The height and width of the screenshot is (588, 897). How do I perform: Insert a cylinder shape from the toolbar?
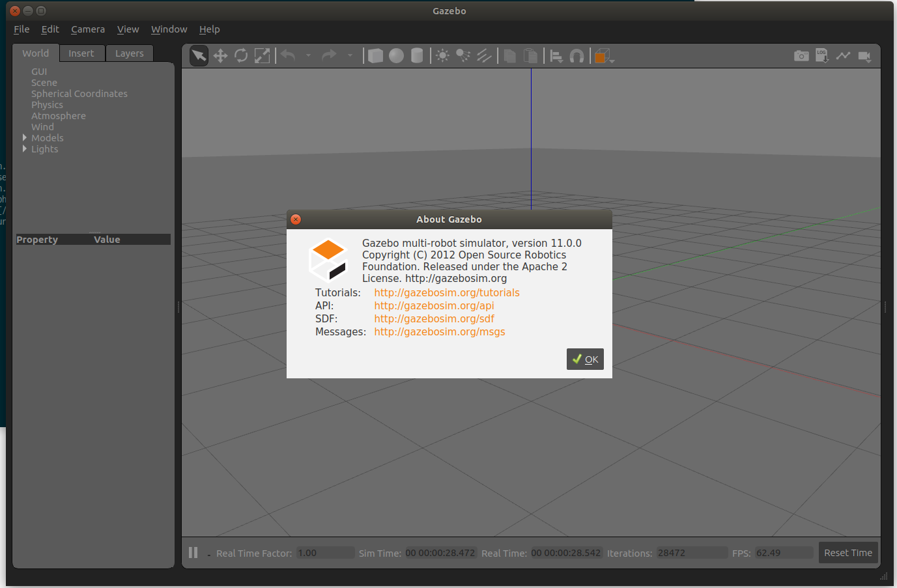[417, 56]
